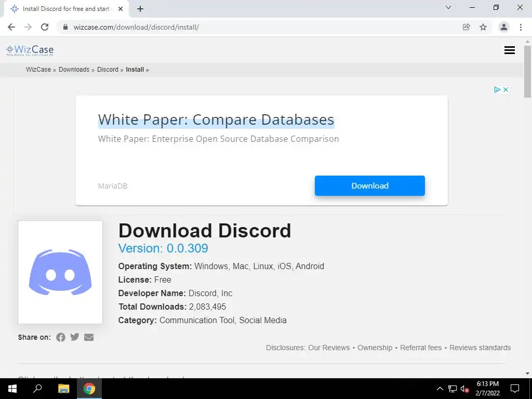The width and height of the screenshot is (532, 399).
Task: Click the Chrome taskbar icon
Action: tap(89, 389)
